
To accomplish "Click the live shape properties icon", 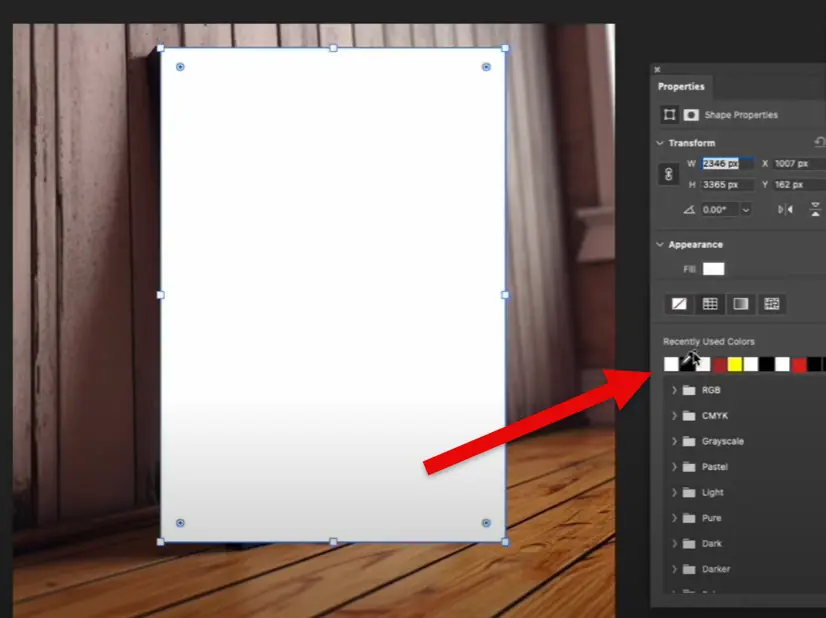I will [670, 115].
